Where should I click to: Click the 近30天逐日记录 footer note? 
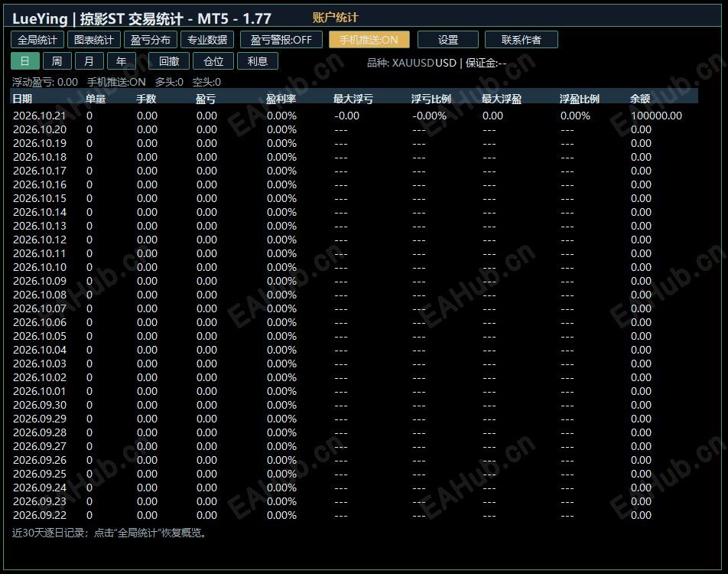109,533
